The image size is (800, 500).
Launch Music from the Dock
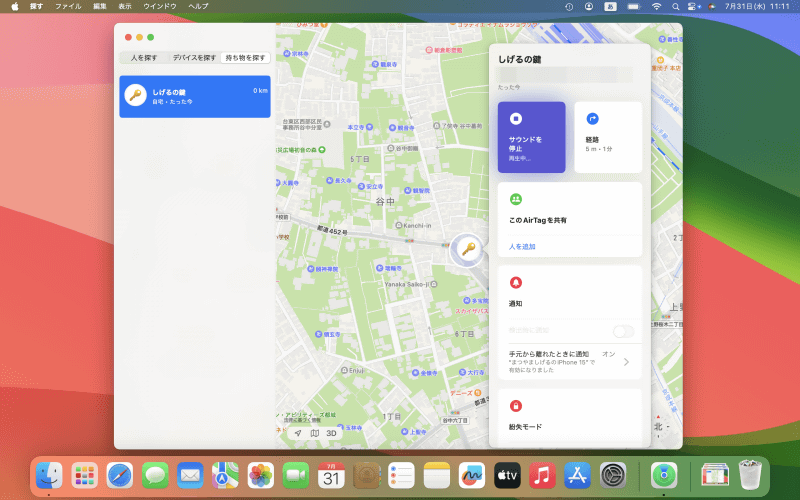(542, 476)
